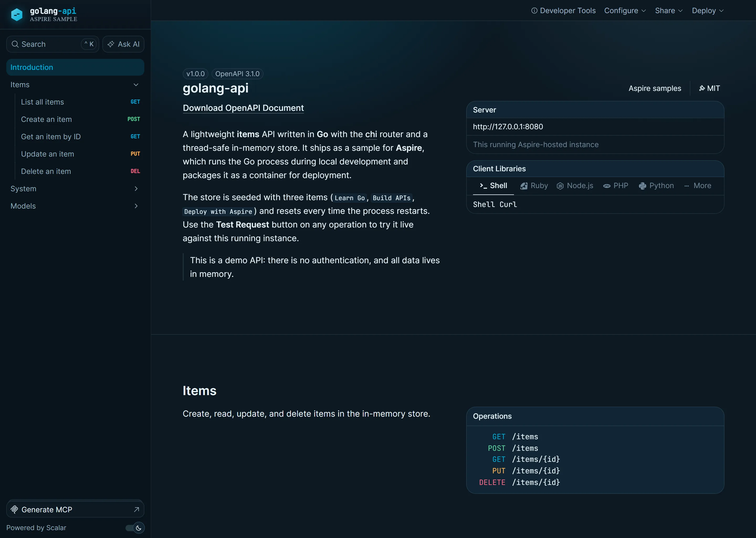This screenshot has width=756, height=538.
Task: Open List all items GET operation
Action: pyautogui.click(x=80, y=102)
